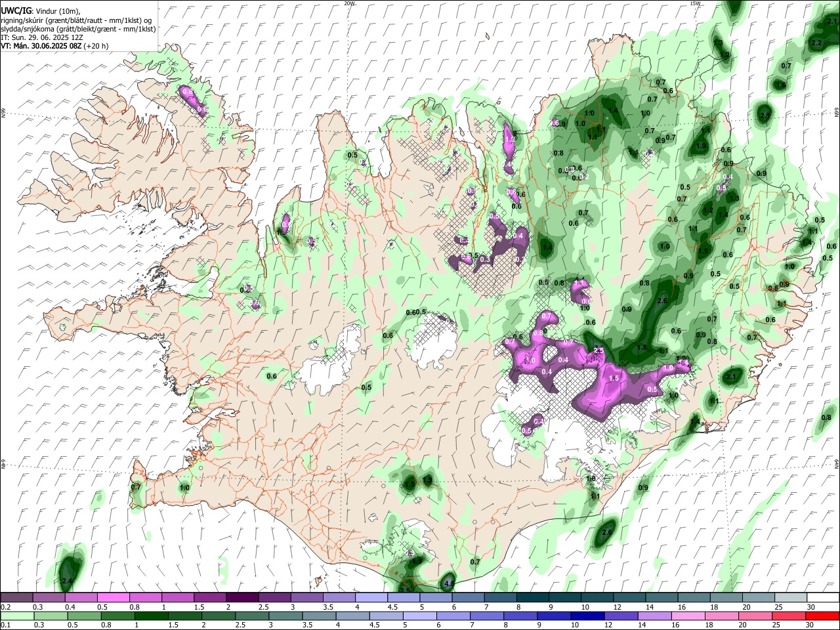Click the 15W longitude label
The height and width of the screenshot is (630, 840).
[695, 3]
